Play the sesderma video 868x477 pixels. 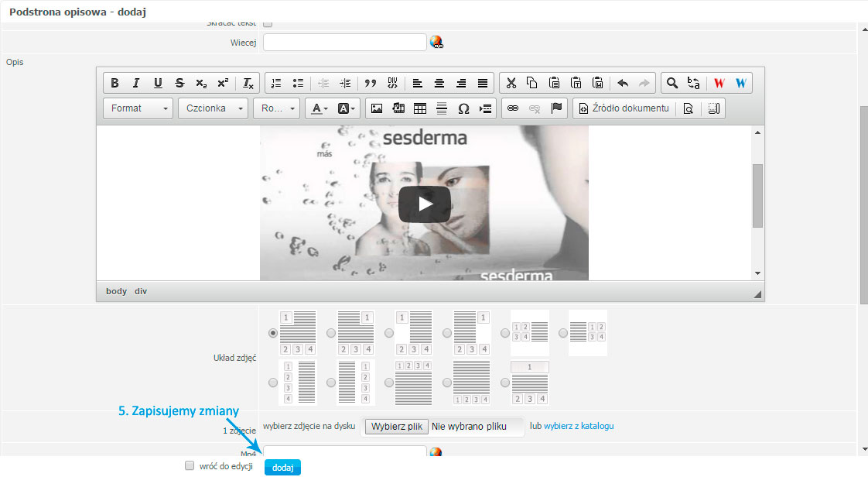[x=425, y=204]
